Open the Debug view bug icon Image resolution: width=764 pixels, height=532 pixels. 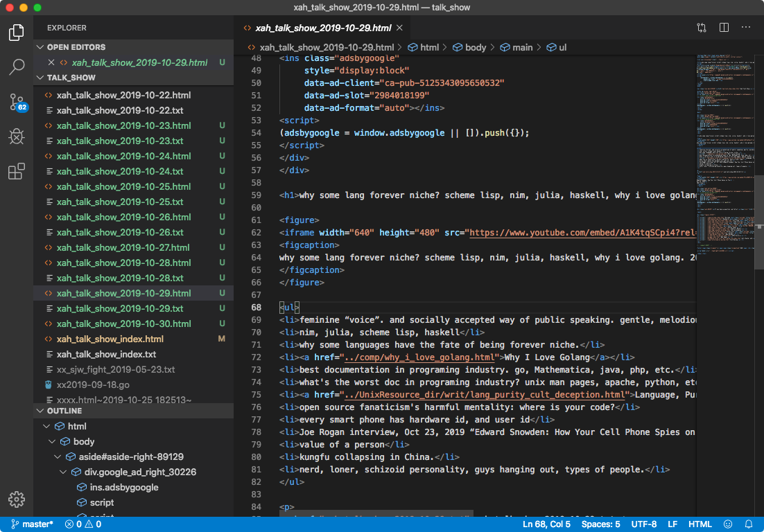click(17, 136)
